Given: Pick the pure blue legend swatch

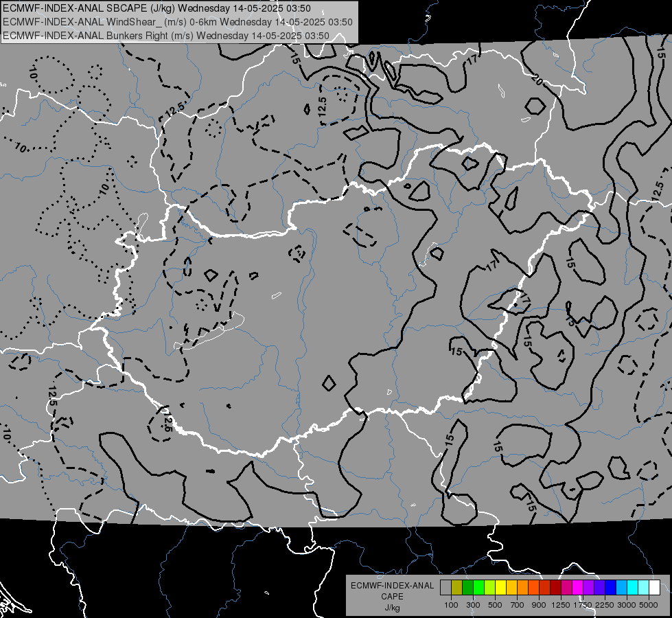Looking at the screenshot, I should [x=611, y=587].
